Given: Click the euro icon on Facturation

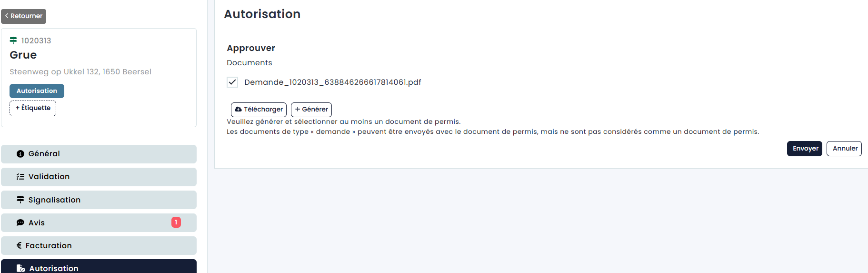Looking at the screenshot, I should [19, 245].
